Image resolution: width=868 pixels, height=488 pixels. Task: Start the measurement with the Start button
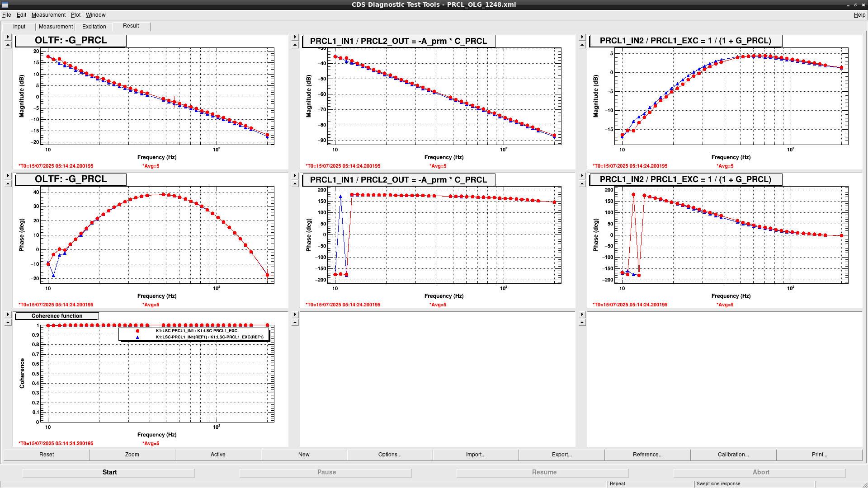[108, 472]
